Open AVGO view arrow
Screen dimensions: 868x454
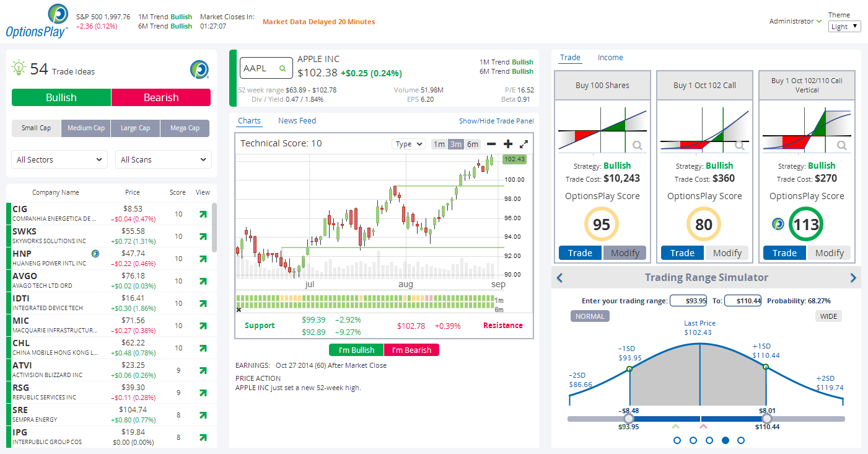point(203,281)
